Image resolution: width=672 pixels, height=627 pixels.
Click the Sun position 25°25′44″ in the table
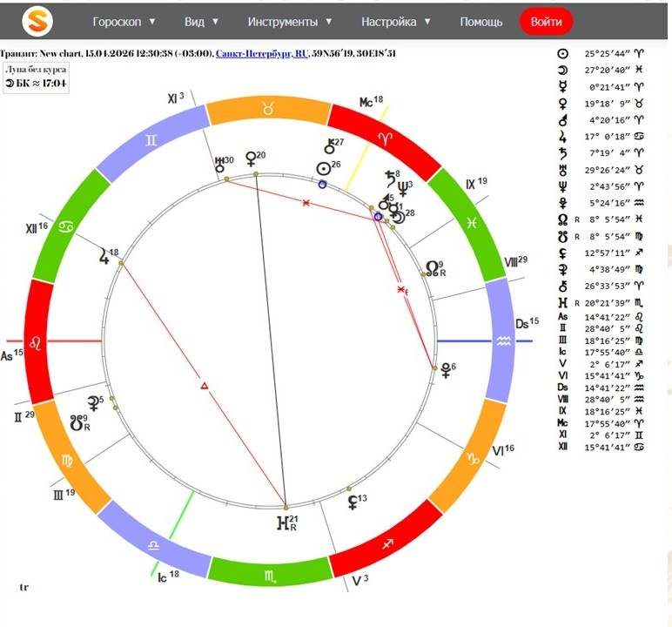tap(607, 54)
